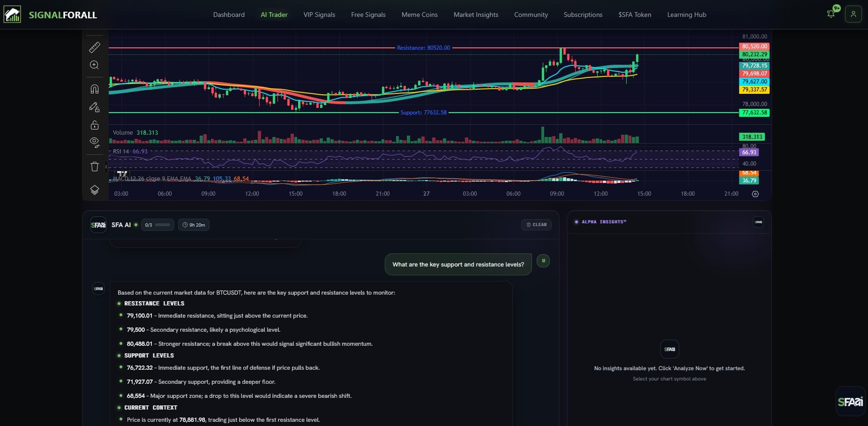868x426 pixels.
Task: Open Meme Coins section
Action: point(419,15)
